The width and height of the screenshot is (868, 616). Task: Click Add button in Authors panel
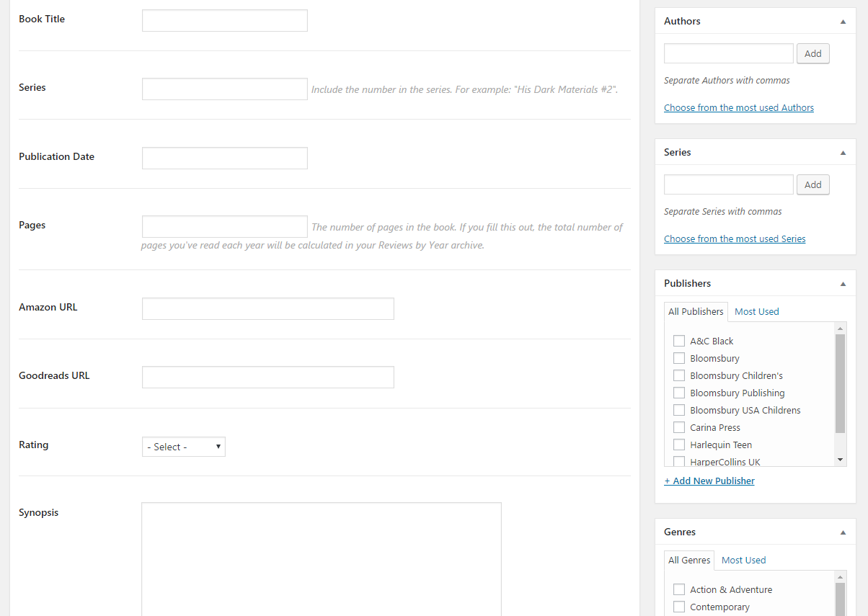point(812,53)
